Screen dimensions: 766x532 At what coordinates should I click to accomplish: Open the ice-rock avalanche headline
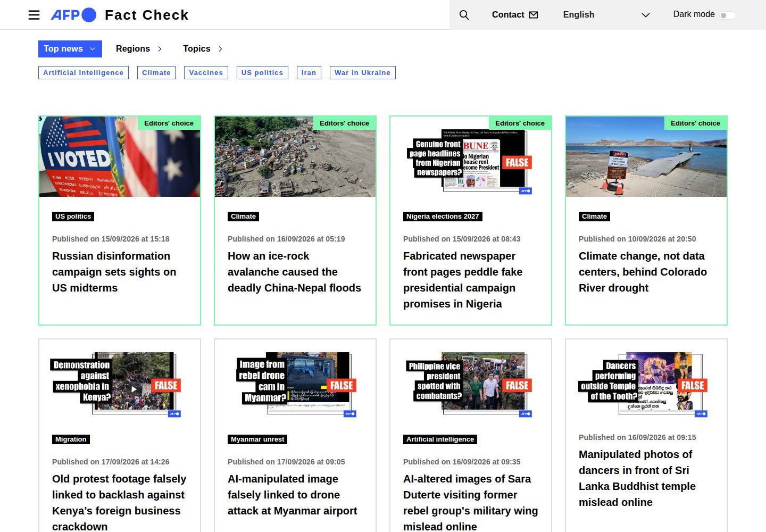pyautogui.click(x=294, y=272)
